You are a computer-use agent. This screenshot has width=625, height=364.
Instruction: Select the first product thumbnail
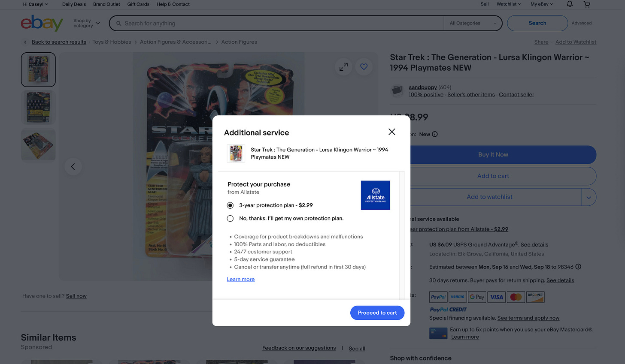click(x=38, y=69)
